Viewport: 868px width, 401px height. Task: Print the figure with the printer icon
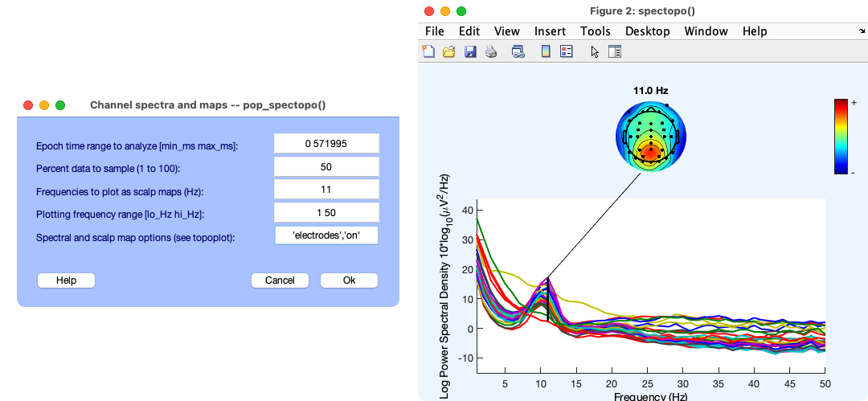(491, 52)
